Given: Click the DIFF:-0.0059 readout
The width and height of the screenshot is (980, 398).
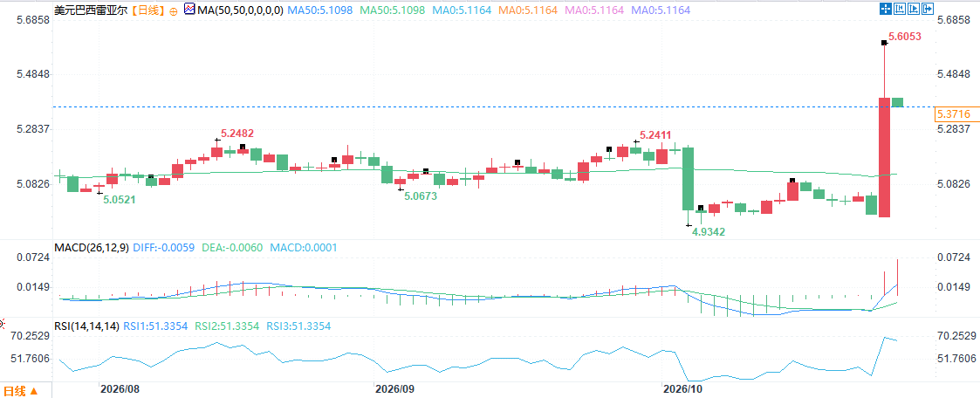Looking at the screenshot, I should [x=164, y=248].
